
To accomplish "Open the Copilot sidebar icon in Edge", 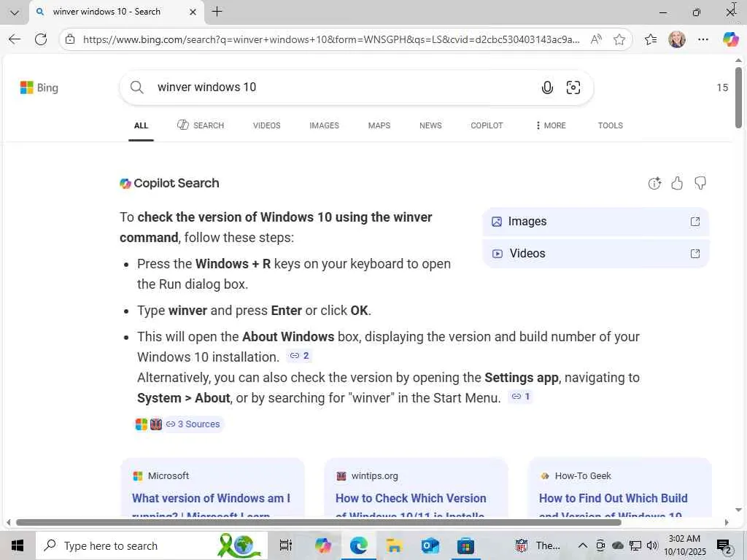I will click(x=729, y=39).
